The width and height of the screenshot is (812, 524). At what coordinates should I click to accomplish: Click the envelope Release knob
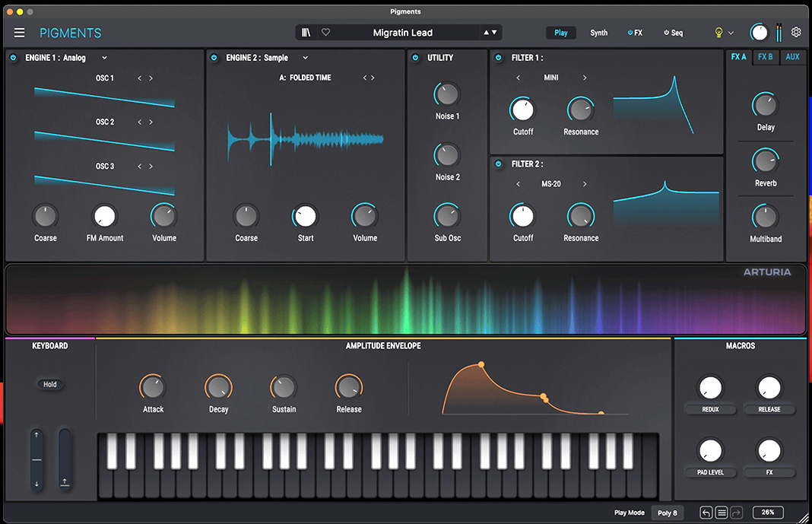point(348,387)
